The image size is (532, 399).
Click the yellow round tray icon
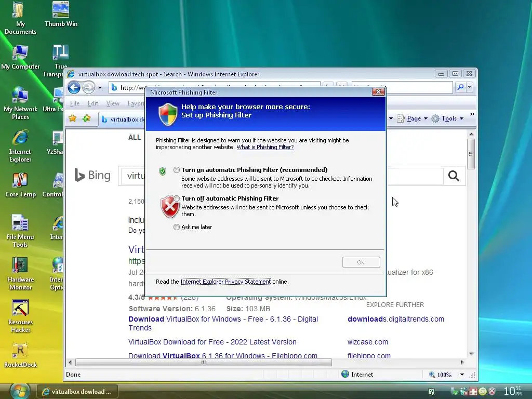click(x=483, y=392)
